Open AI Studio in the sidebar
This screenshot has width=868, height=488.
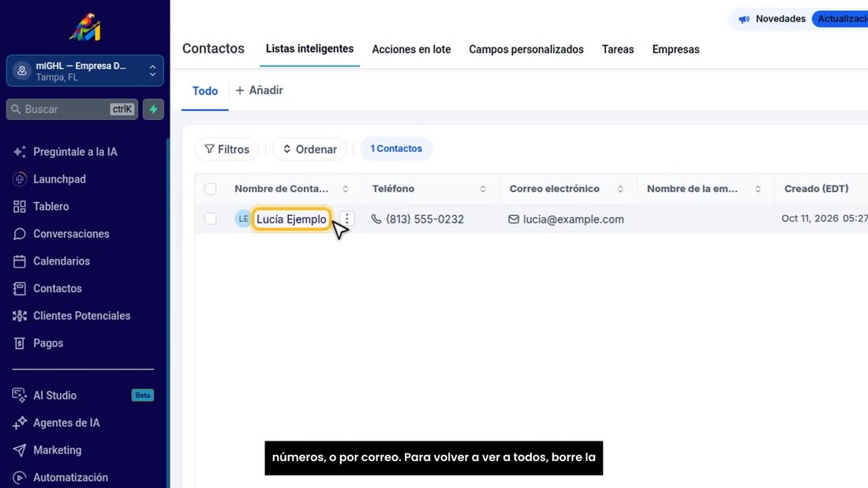[44, 396]
